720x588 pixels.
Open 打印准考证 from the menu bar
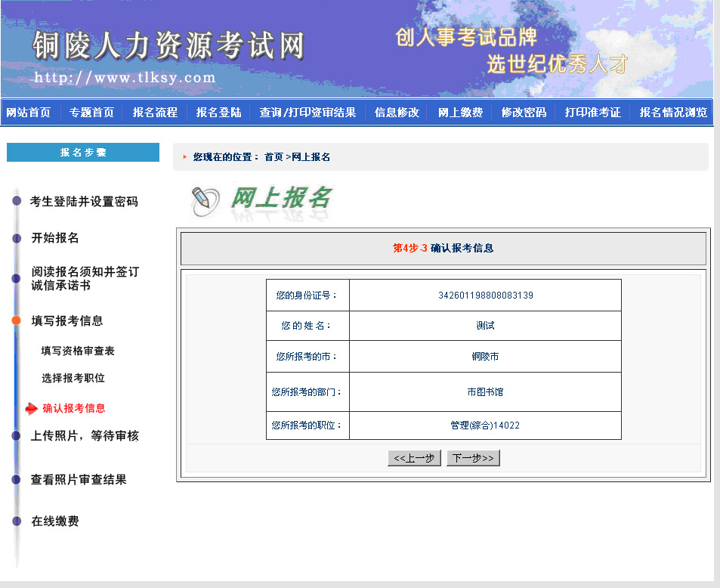[x=591, y=112]
